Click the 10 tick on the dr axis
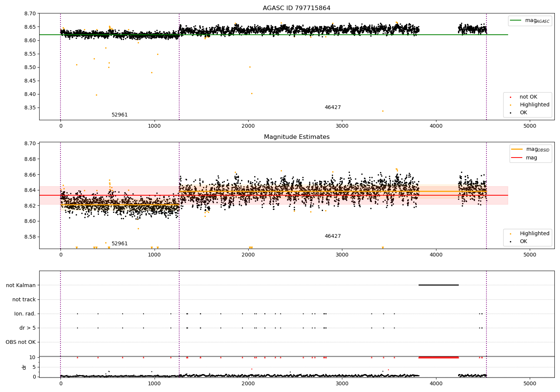This screenshot has height=392, width=560. tap(32, 358)
